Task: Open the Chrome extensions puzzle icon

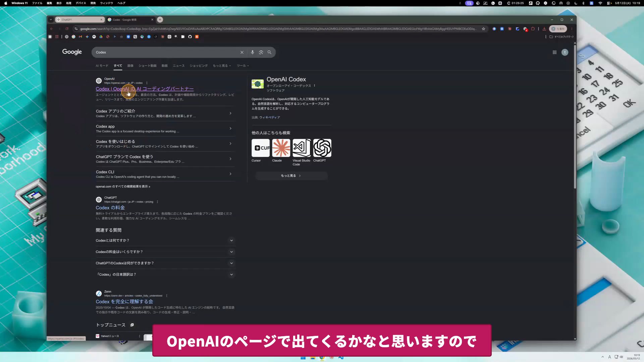Action: coord(533,29)
